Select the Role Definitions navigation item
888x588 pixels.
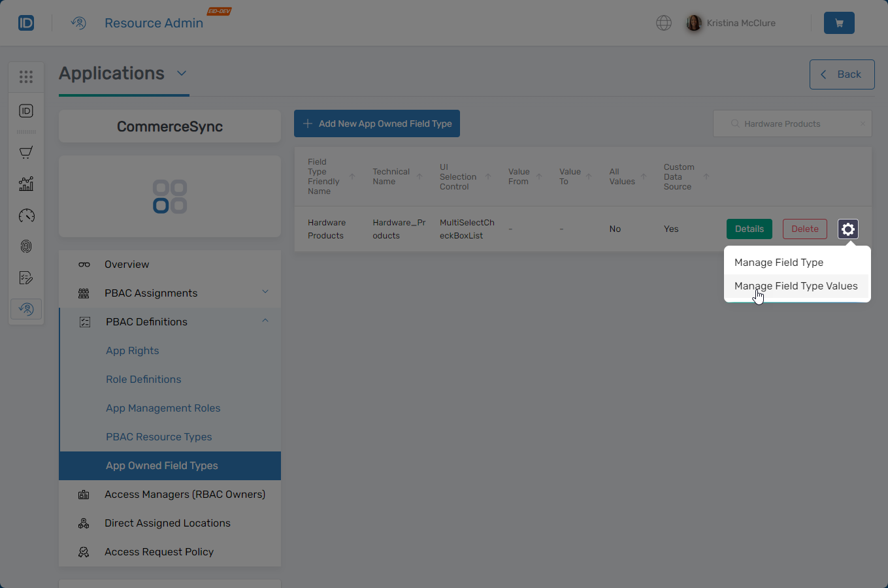point(142,379)
